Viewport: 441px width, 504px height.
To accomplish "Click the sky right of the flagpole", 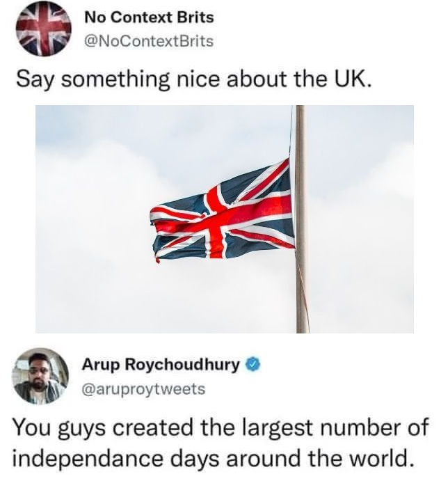I will tap(361, 219).
